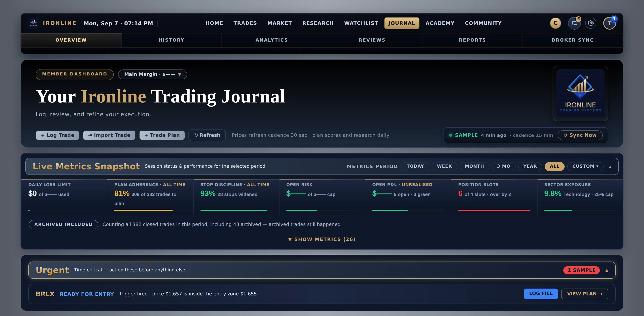The width and height of the screenshot is (644, 316).
Task: Open the ACADEMY nav item
Action: tap(440, 23)
